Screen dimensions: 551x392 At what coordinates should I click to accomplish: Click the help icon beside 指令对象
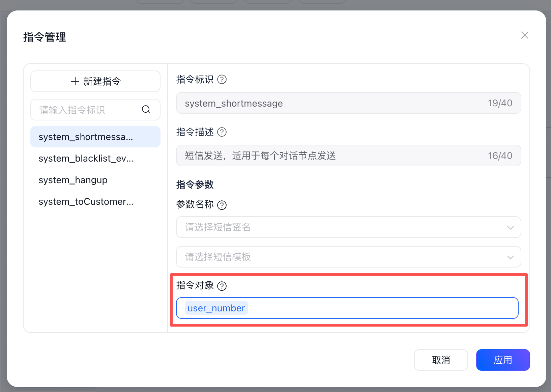[222, 286]
